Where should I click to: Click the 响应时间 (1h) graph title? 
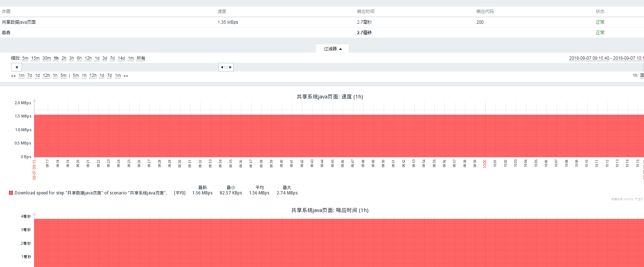[330, 210]
